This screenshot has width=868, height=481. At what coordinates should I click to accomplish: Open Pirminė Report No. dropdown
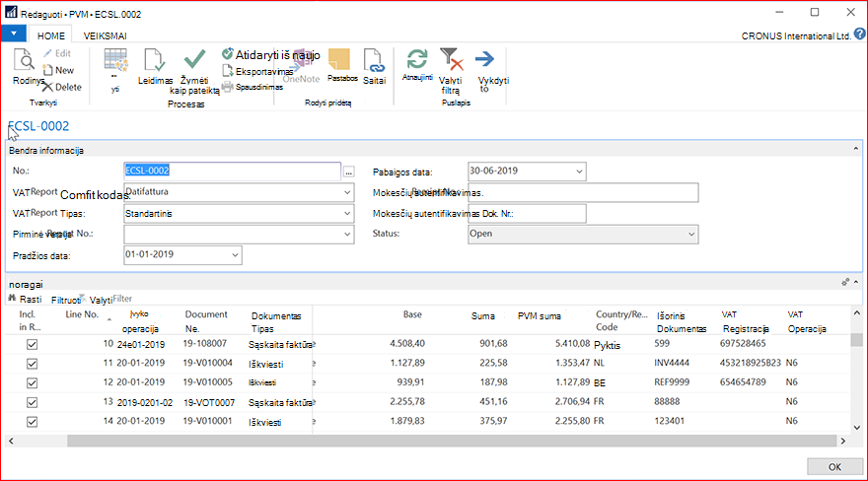click(x=347, y=234)
